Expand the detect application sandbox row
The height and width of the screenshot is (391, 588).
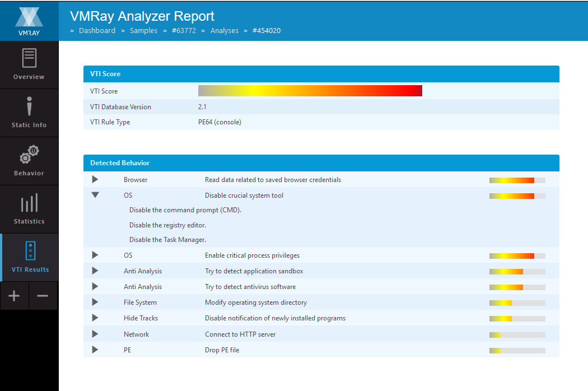click(x=95, y=271)
